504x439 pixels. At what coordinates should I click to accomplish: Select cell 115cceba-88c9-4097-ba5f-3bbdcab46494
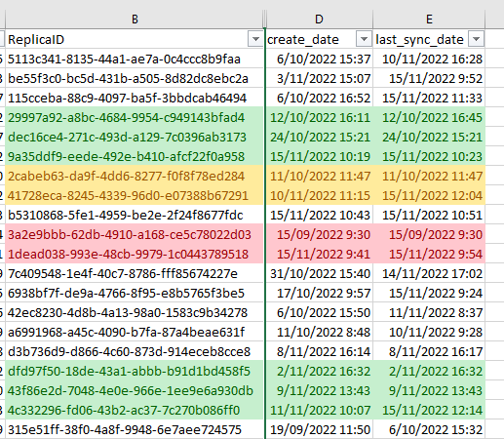135,98
